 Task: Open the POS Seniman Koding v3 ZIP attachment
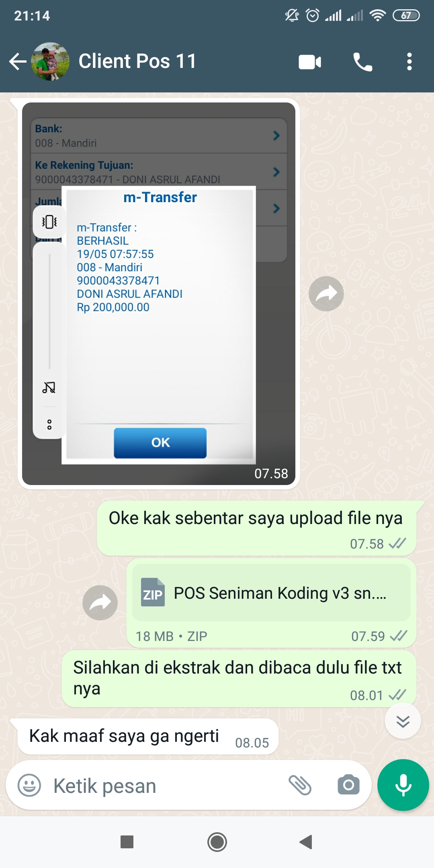point(271,593)
